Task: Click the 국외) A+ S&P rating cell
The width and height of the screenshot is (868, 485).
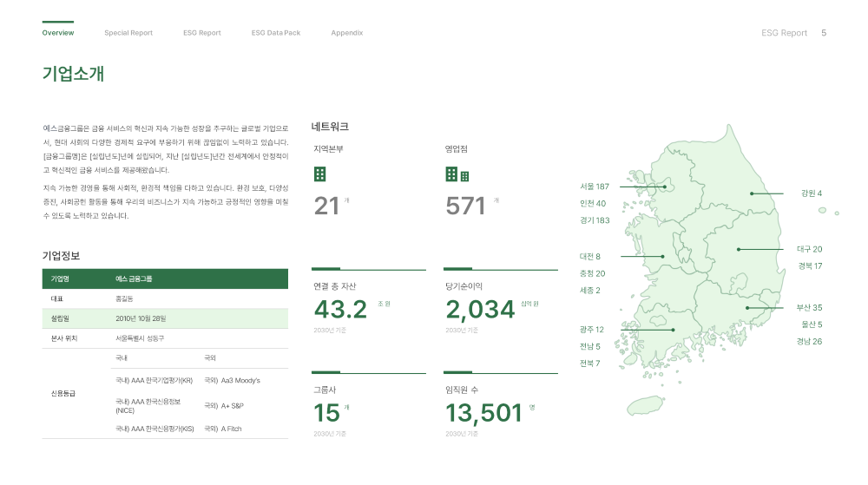Action: 224,406
